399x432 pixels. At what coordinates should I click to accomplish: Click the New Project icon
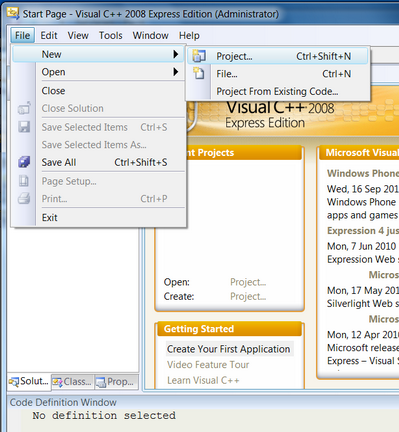pyautogui.click(x=199, y=56)
